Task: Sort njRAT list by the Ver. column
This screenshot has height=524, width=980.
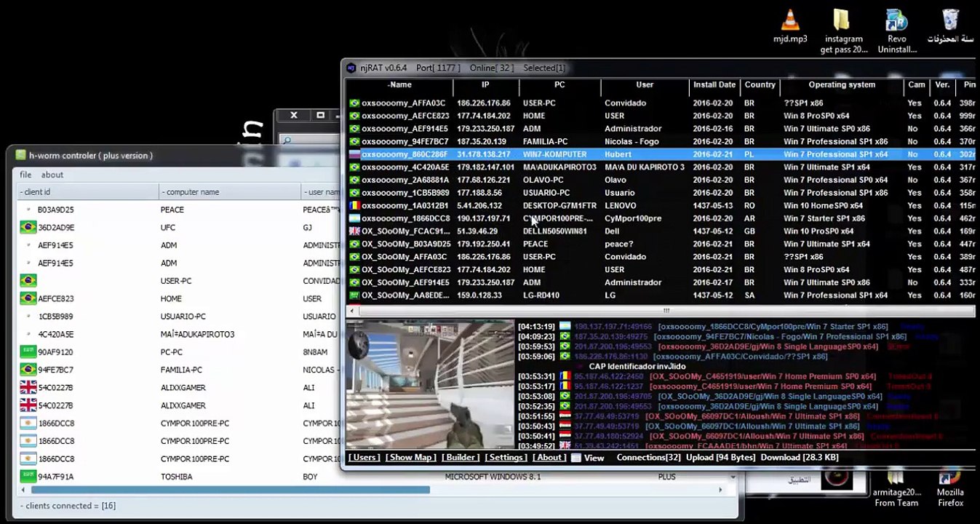Action: [x=942, y=85]
